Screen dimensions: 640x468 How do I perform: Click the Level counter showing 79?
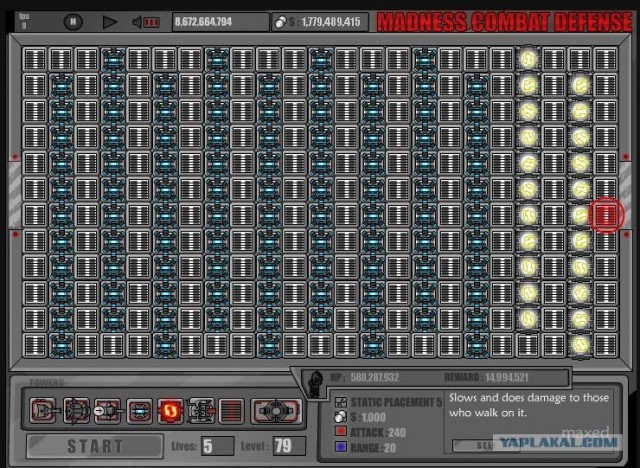click(289, 446)
